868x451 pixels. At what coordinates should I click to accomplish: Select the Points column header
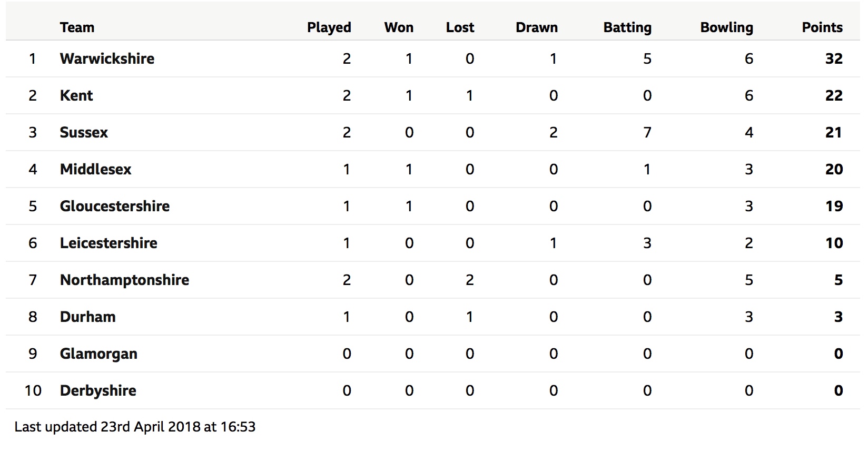click(822, 27)
